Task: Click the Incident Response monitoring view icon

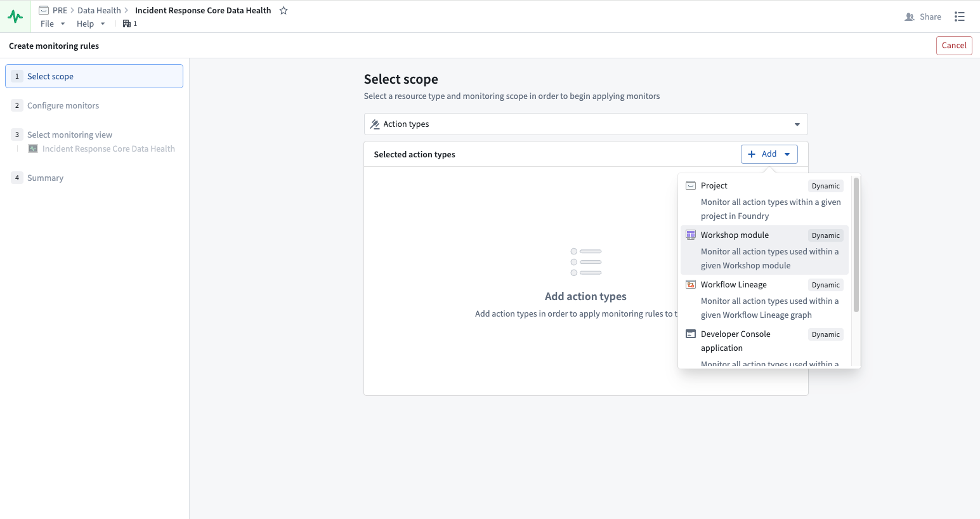Action: tap(32, 148)
